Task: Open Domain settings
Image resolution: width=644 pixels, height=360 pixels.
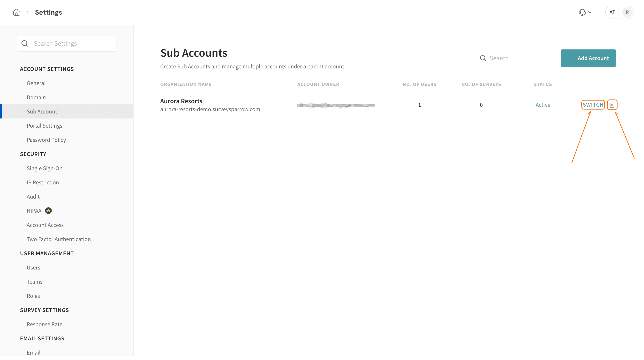Action: tap(36, 97)
